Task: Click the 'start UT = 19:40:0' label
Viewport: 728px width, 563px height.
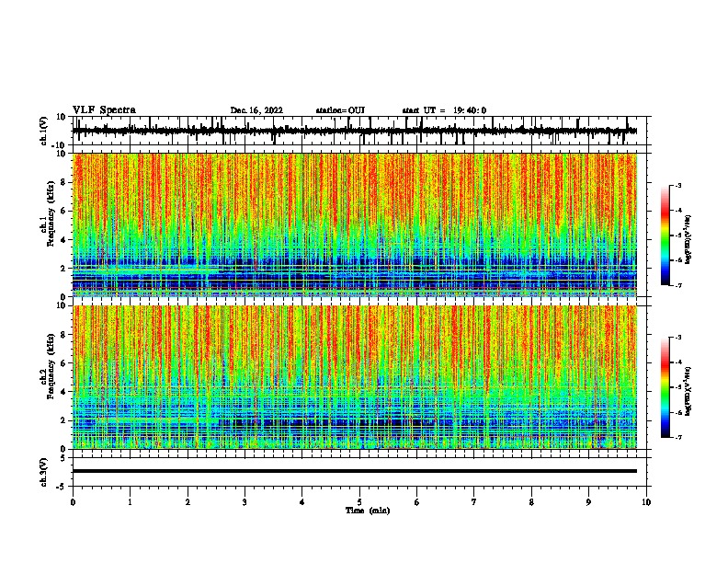Action: click(x=444, y=110)
